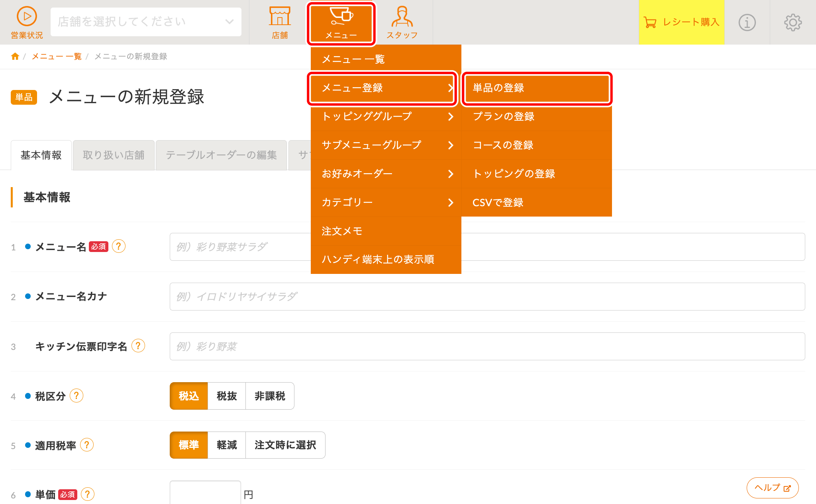Click the info circle icon

pos(747,22)
